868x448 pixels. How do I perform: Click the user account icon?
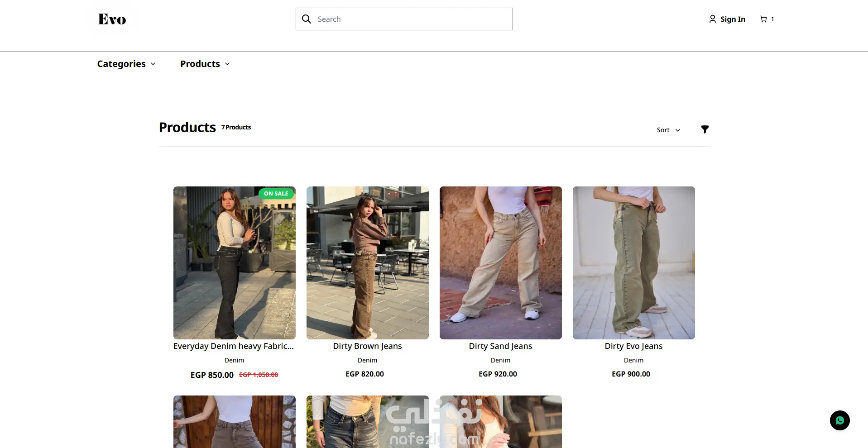(712, 19)
